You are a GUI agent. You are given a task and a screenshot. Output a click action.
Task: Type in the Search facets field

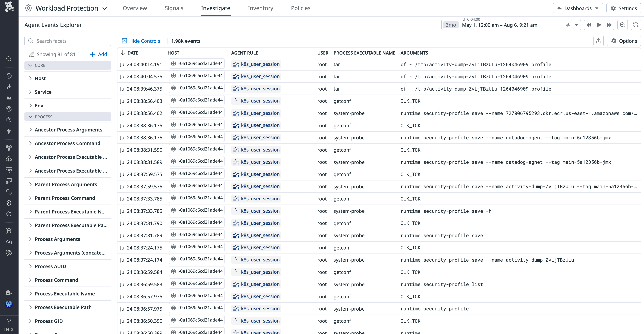coord(68,41)
